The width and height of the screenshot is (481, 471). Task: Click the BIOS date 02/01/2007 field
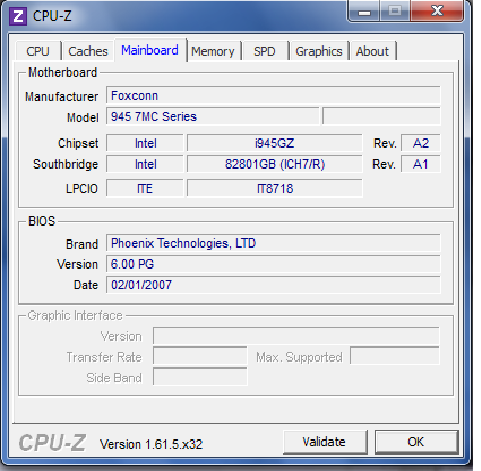[273, 285]
